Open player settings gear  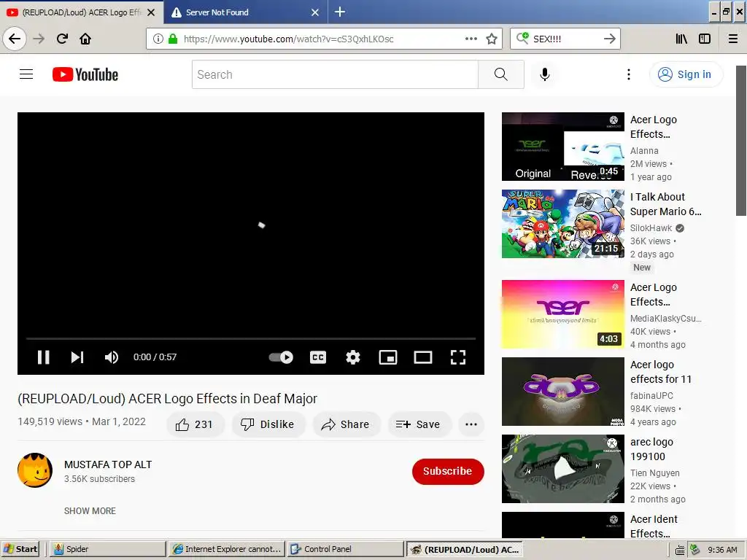[x=353, y=357]
